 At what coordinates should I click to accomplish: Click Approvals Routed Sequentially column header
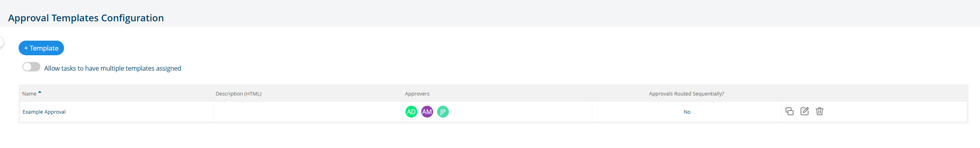pyautogui.click(x=686, y=94)
